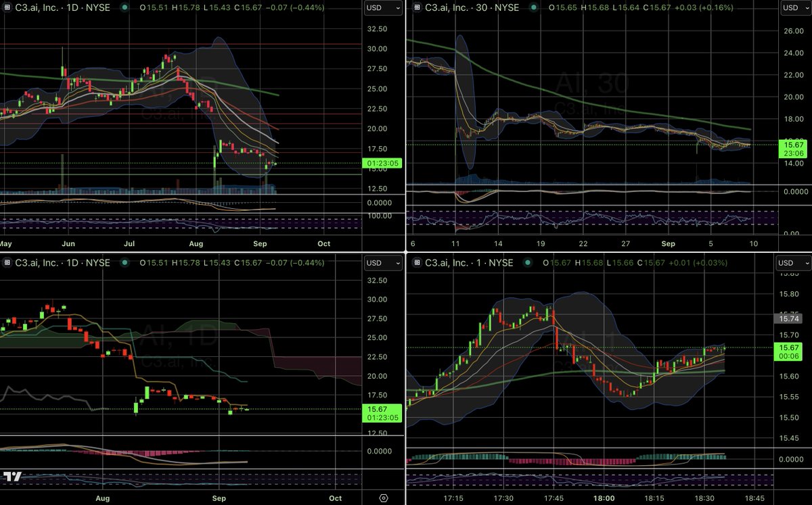The image size is (812, 505).
Task: Open USD currency dropdown on top-left 1D chart
Action: 383,8
